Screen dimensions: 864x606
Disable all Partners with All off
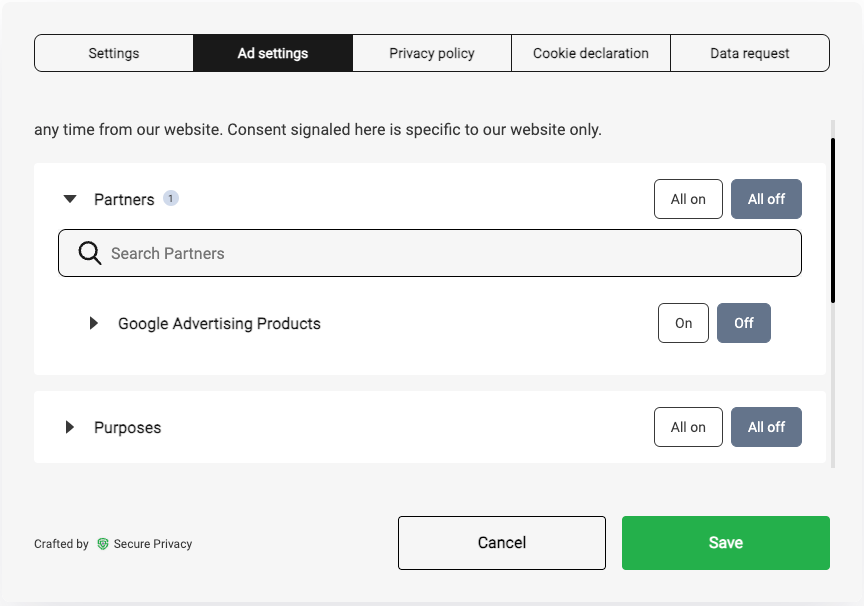click(766, 199)
